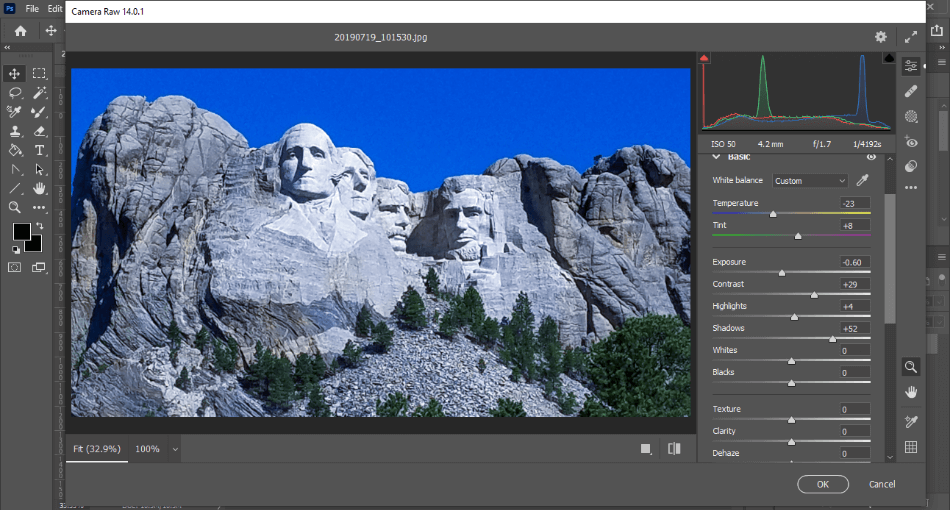
Task: Click the Tint slider
Action: tap(791, 236)
